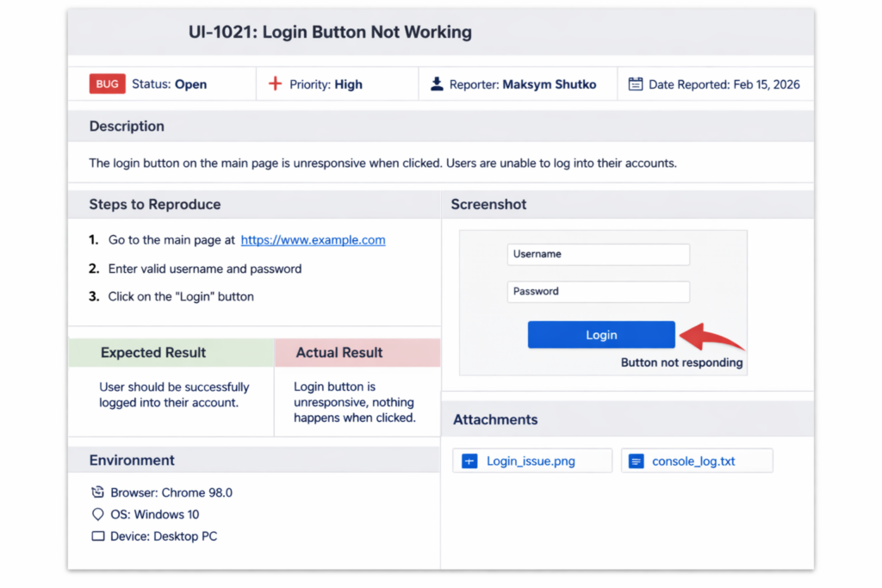Image resolution: width=882 pixels, height=588 pixels.
Task: Click the Browser: Chrome 98.0 text
Action: coord(171,492)
